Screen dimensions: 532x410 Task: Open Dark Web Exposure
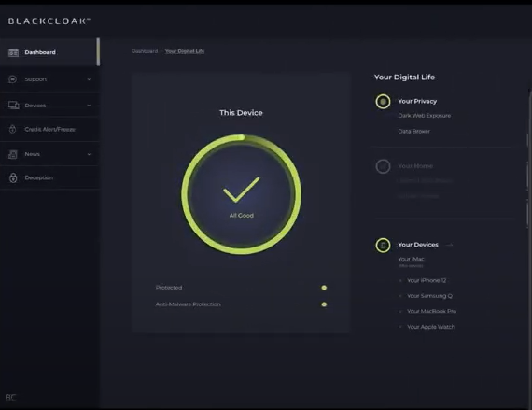click(425, 116)
